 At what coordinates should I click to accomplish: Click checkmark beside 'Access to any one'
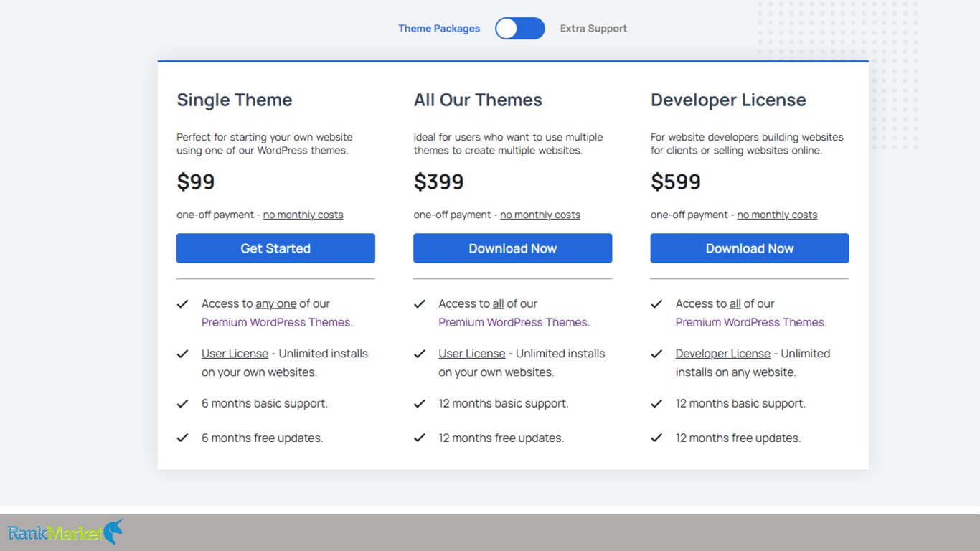(182, 303)
